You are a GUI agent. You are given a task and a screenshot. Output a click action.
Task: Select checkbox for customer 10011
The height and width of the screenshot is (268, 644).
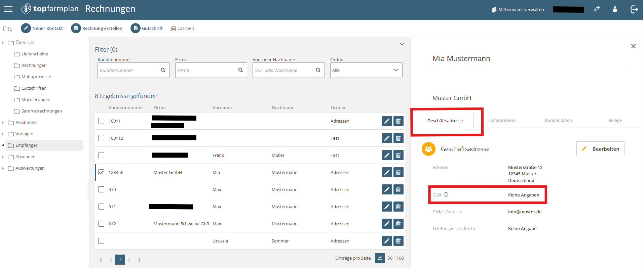101,121
